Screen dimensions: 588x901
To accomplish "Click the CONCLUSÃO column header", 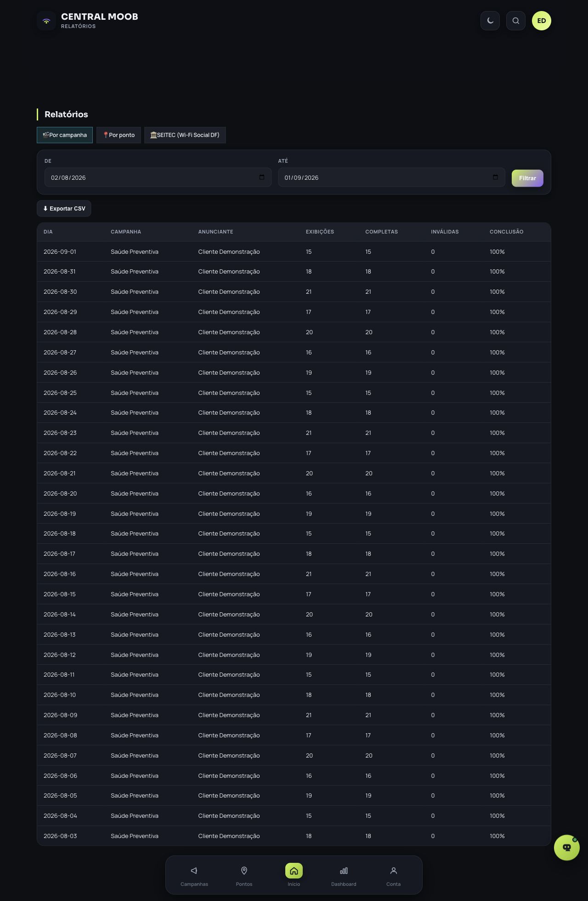I will (x=506, y=232).
